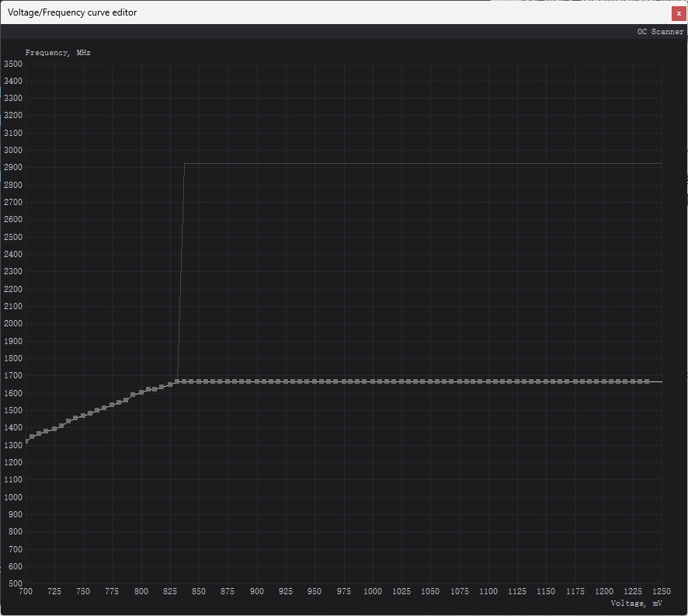Click the curve point at 1000 mV

coord(373,381)
